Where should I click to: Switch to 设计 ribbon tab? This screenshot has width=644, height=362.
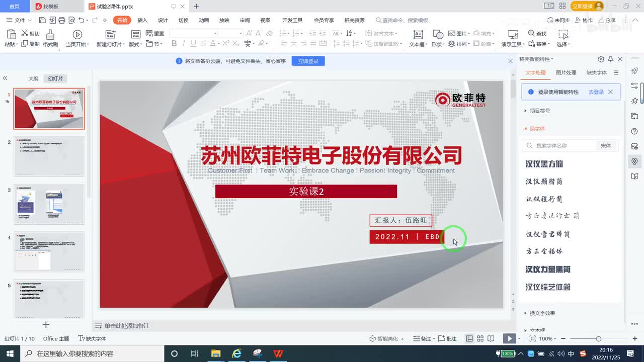tap(163, 20)
